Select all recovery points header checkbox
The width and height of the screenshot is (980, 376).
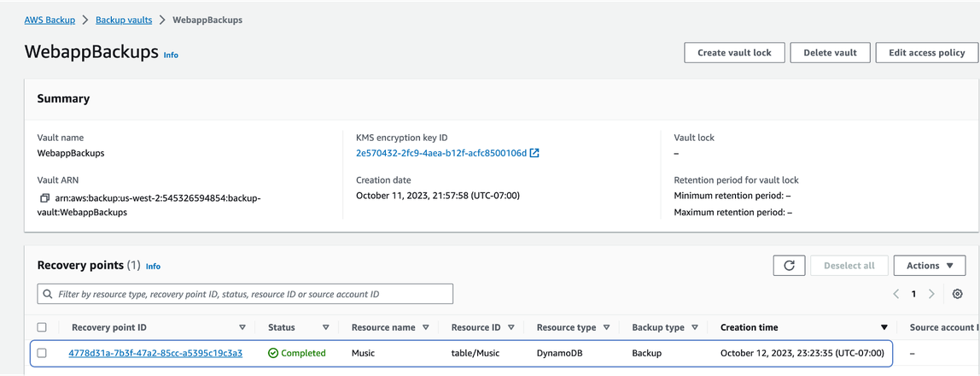[x=42, y=327]
